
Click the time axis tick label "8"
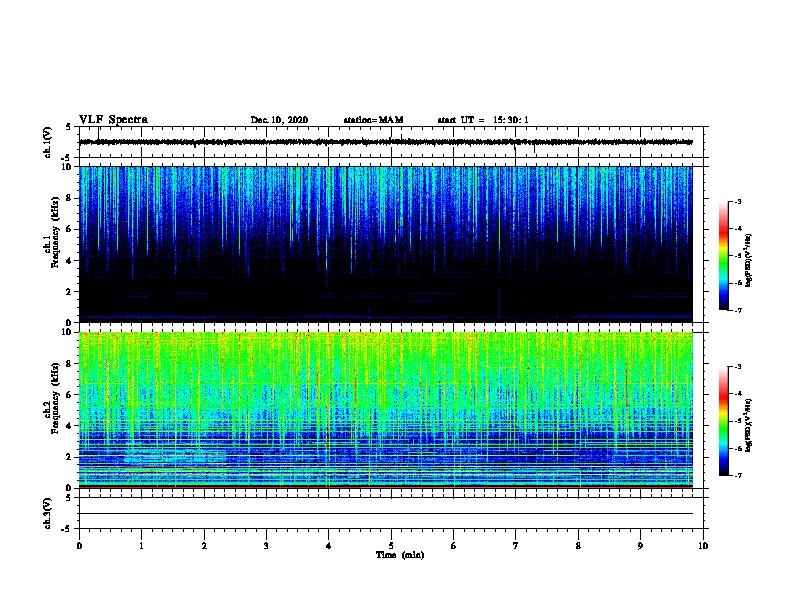point(578,546)
